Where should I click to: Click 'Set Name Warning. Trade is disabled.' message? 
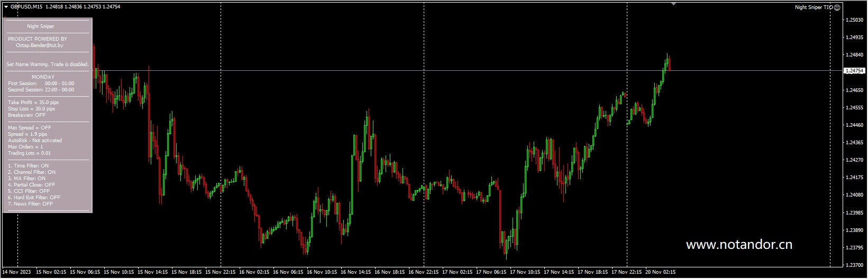coord(48,64)
